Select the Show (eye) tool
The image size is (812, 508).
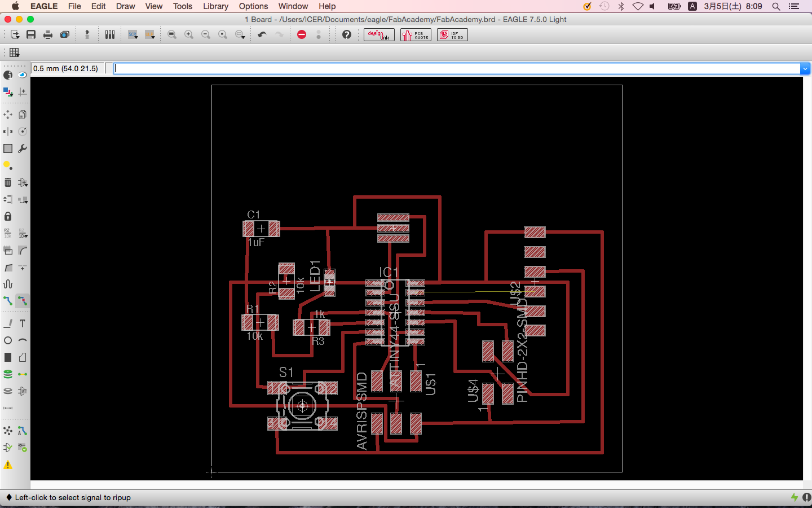click(x=23, y=75)
